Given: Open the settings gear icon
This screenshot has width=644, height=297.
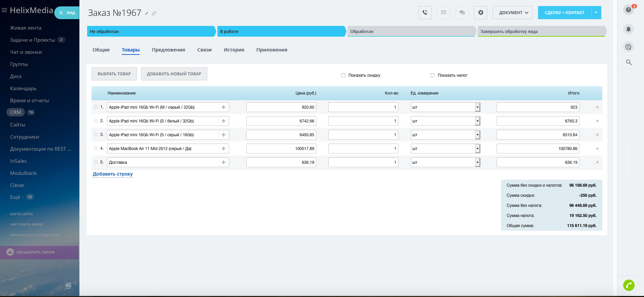Looking at the screenshot, I should (480, 13).
